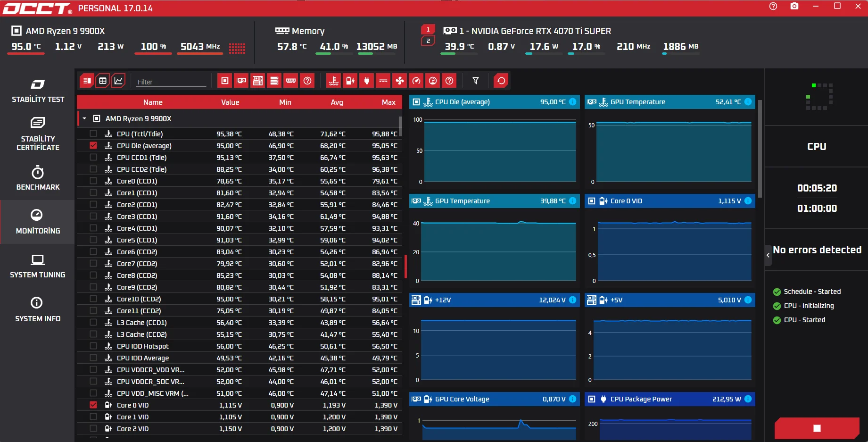Show info for +12V graph
Image resolution: width=868 pixels, height=442 pixels.
click(x=572, y=300)
